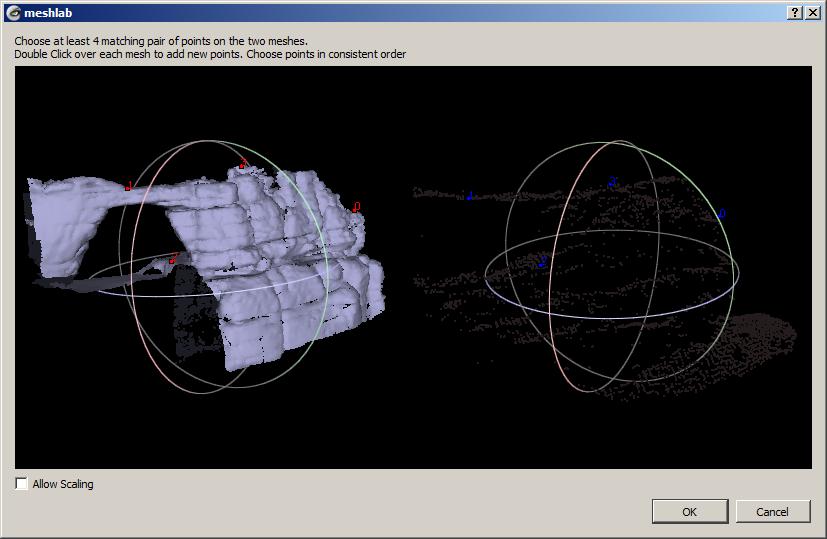Select red point marker 1 on the mesh
The width and height of the screenshot is (827, 539).
click(129, 186)
